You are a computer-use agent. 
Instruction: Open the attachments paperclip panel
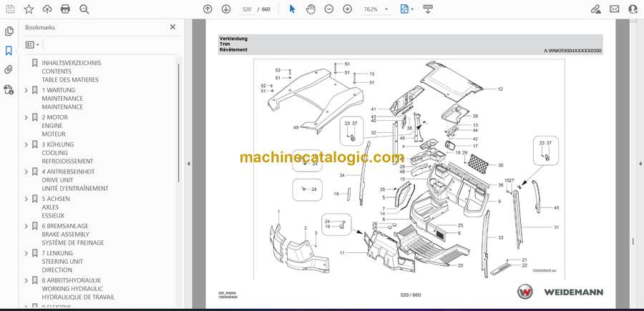point(9,70)
